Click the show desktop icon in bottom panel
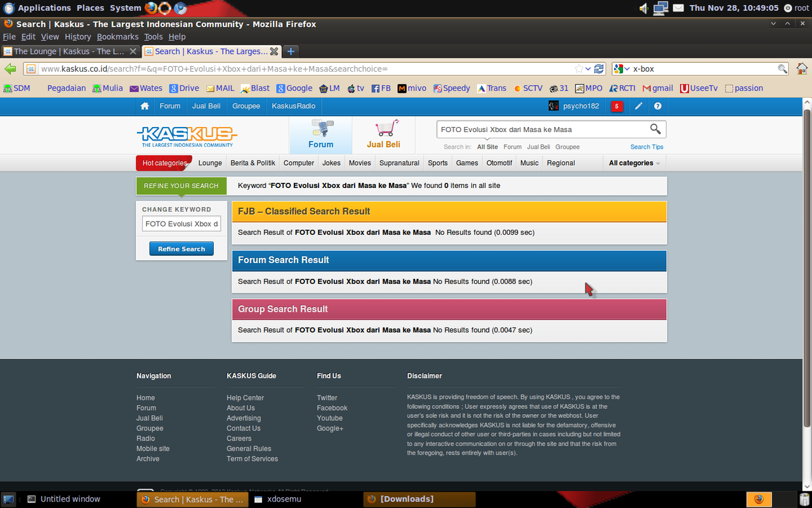This screenshot has height=508, width=812. click(8, 499)
